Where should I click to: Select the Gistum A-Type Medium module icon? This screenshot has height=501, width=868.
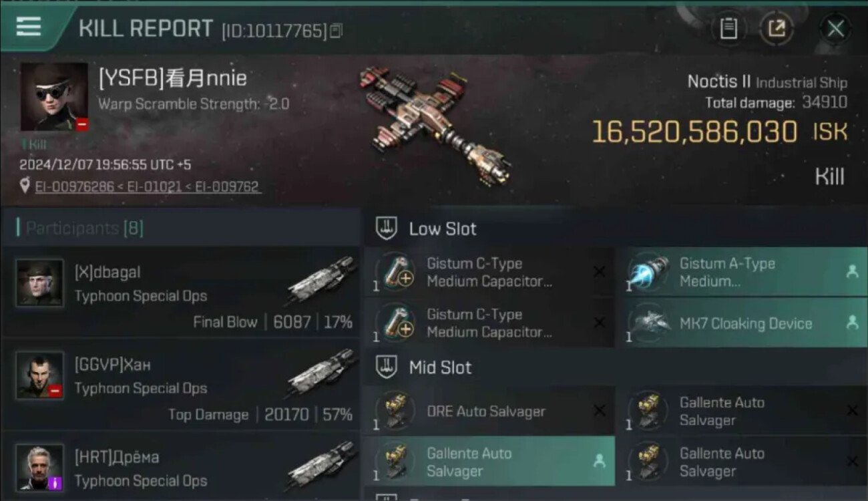tap(649, 273)
